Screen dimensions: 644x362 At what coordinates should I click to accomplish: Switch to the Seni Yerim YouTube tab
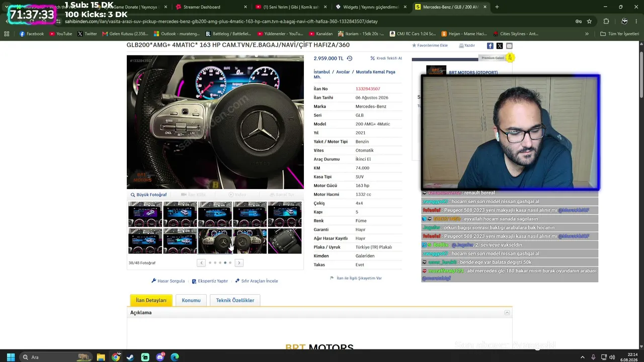pos(291,7)
